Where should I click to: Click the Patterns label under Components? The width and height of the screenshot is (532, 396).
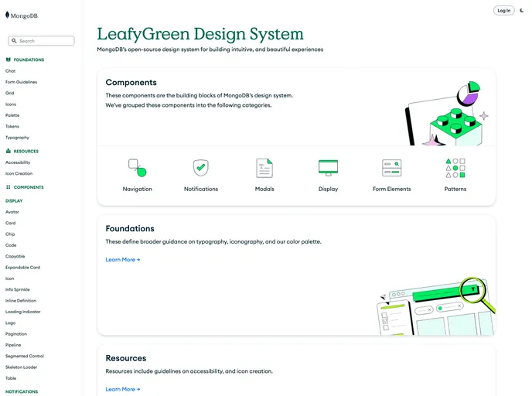point(455,189)
